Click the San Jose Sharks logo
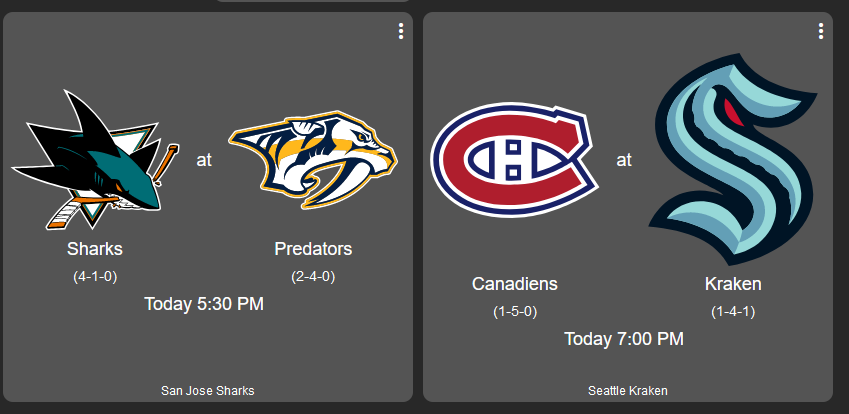 click(x=95, y=160)
